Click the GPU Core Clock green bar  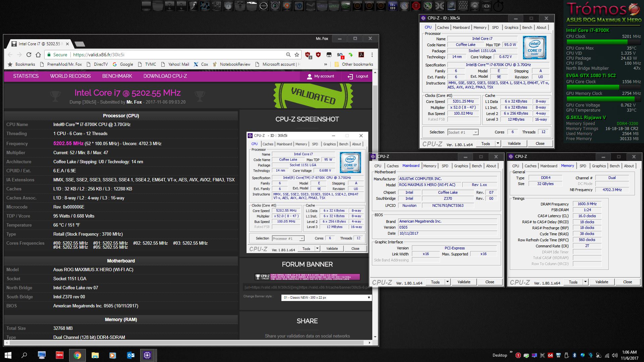[x=603, y=87]
